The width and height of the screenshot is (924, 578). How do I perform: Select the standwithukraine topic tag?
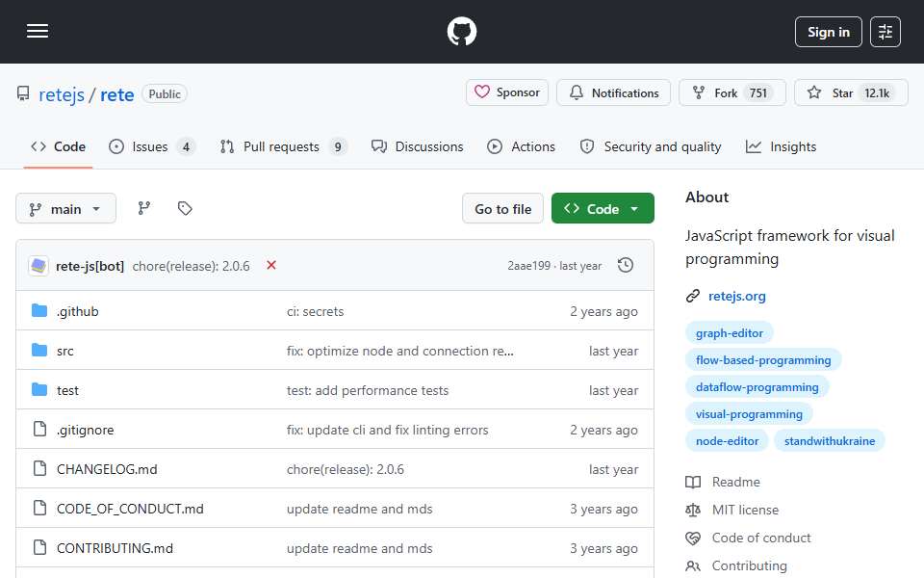pyautogui.click(x=829, y=441)
